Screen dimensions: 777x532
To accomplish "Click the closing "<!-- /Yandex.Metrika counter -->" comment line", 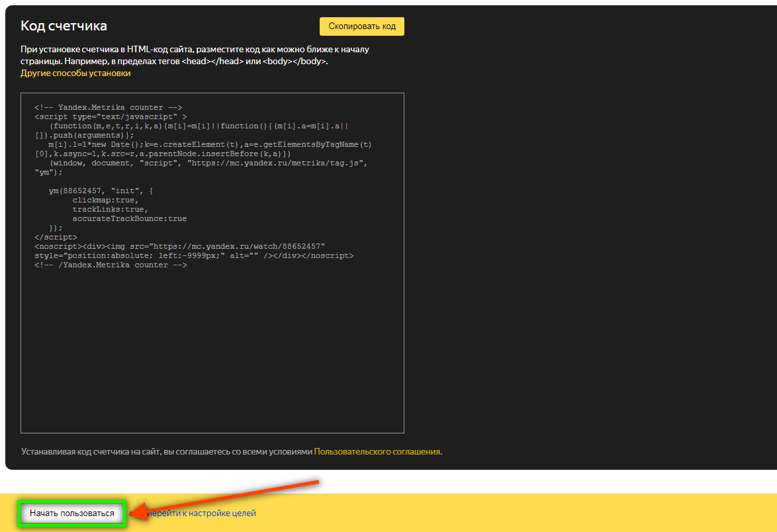I will 111,265.
